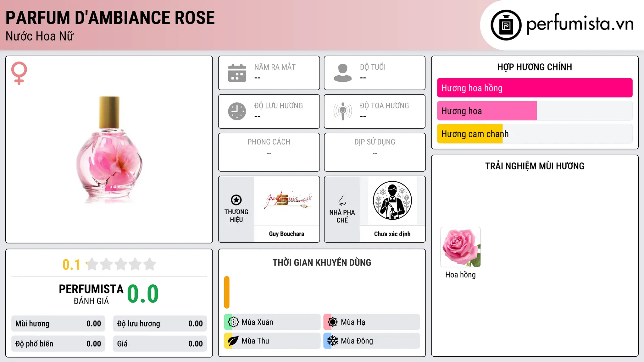This screenshot has height=362, width=644.
Task: Click the Hương hoa accord bar
Action: pyautogui.click(x=535, y=111)
